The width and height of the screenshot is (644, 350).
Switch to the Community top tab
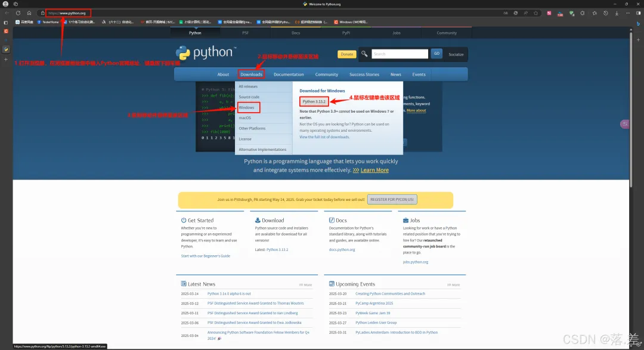coord(447,33)
